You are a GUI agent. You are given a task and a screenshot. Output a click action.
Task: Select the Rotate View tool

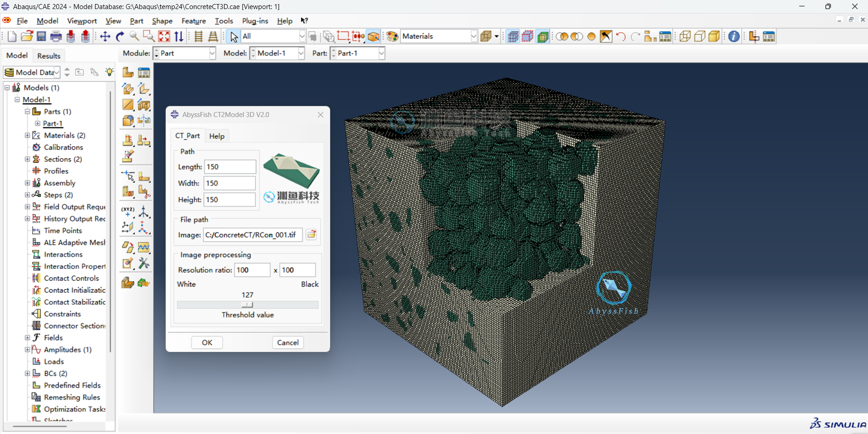[120, 36]
